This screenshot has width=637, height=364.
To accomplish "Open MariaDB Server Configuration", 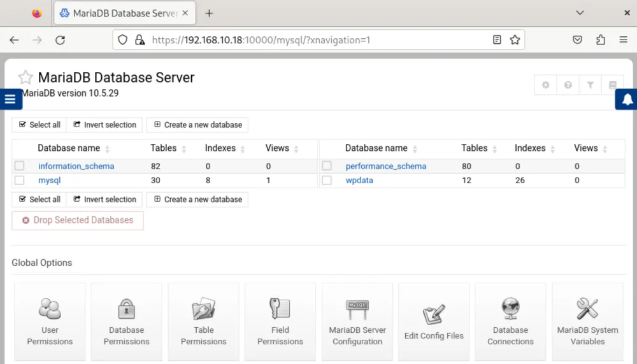I will pyautogui.click(x=357, y=321).
